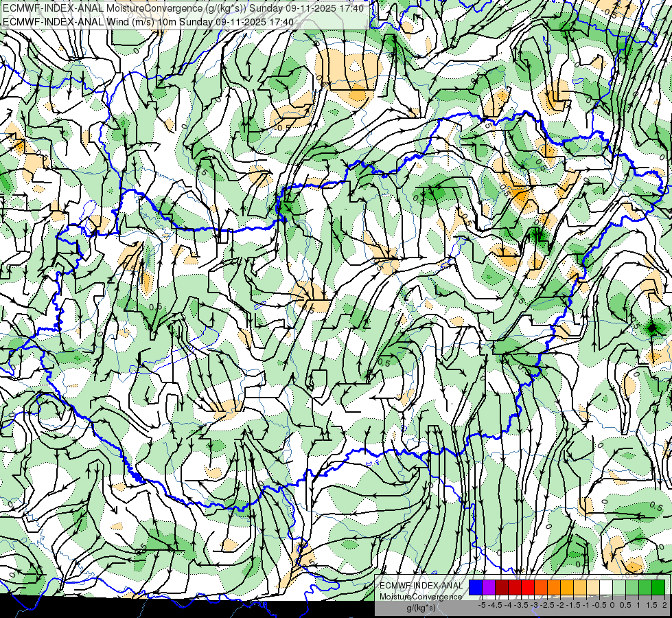672x618 pixels.
Task: Click the blue legend swatch above -5
Action: (476, 587)
